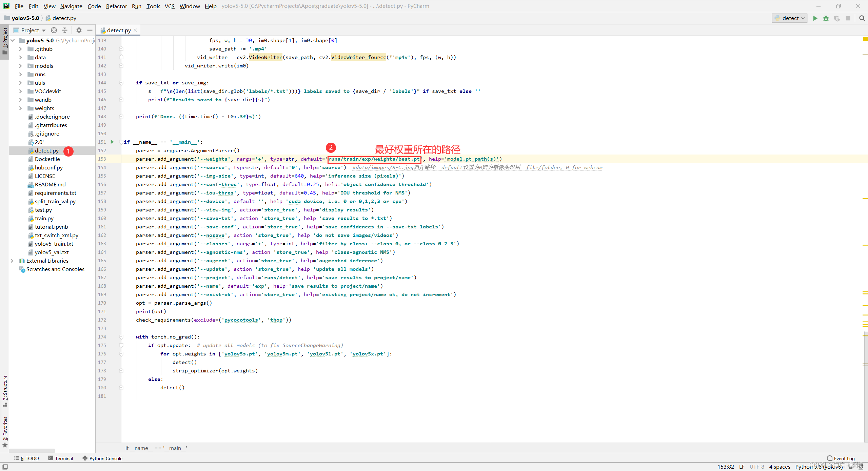868x471 pixels.
Task: Click the locate-file target icon in Project panel
Action: click(54, 30)
